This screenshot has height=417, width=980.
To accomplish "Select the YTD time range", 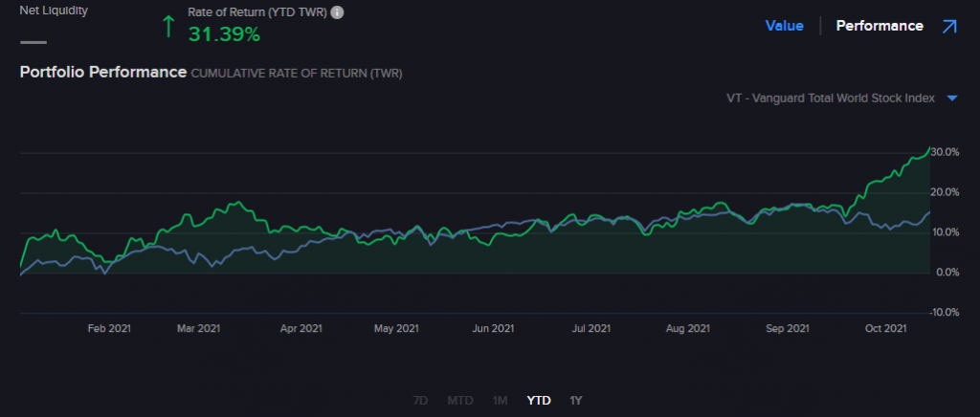I will point(539,400).
